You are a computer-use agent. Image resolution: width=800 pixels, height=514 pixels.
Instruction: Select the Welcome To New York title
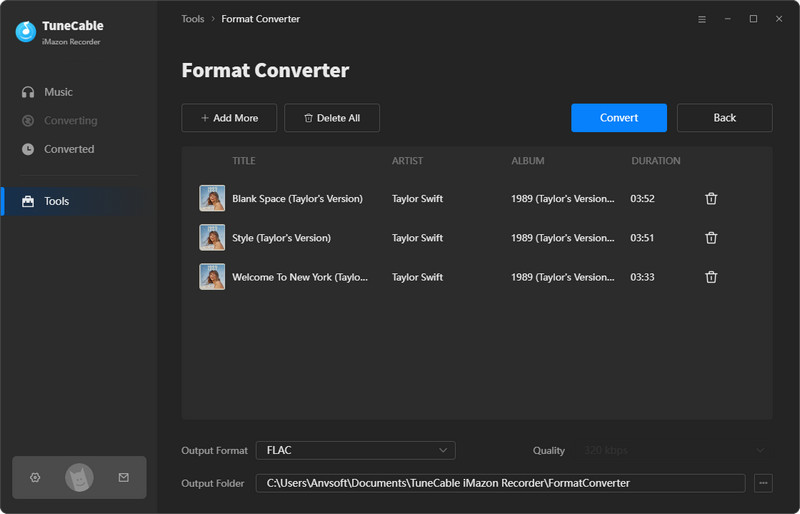300,277
